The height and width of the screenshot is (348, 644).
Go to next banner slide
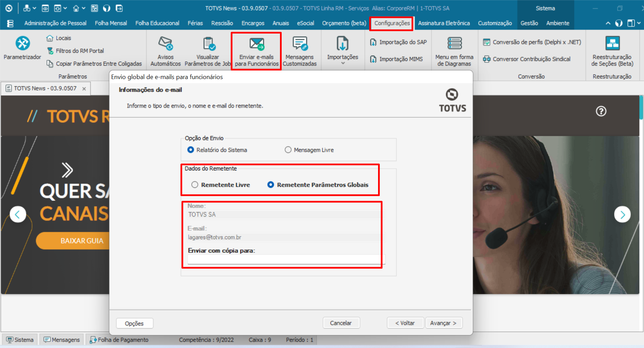coord(622,215)
